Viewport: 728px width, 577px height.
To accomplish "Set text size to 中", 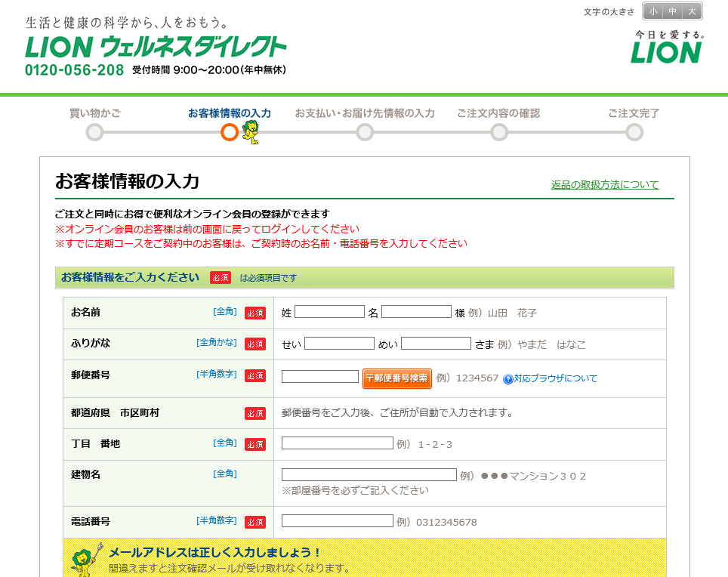I will point(672,11).
